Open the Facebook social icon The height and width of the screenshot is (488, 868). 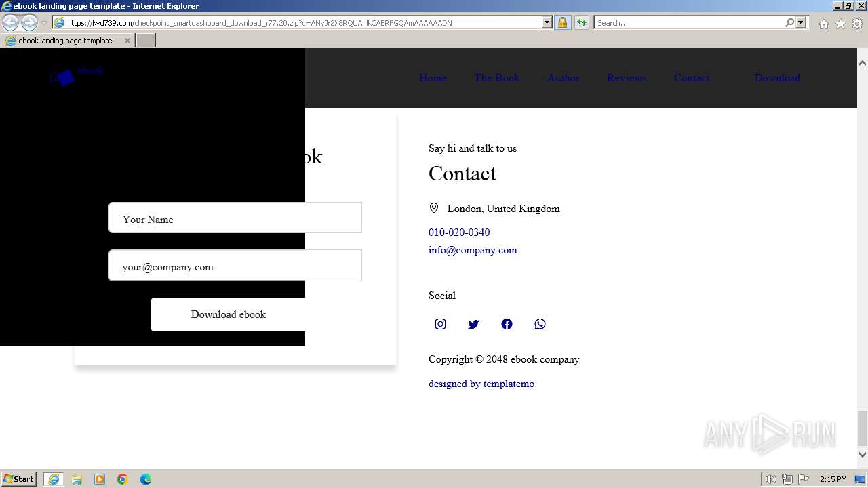point(507,324)
